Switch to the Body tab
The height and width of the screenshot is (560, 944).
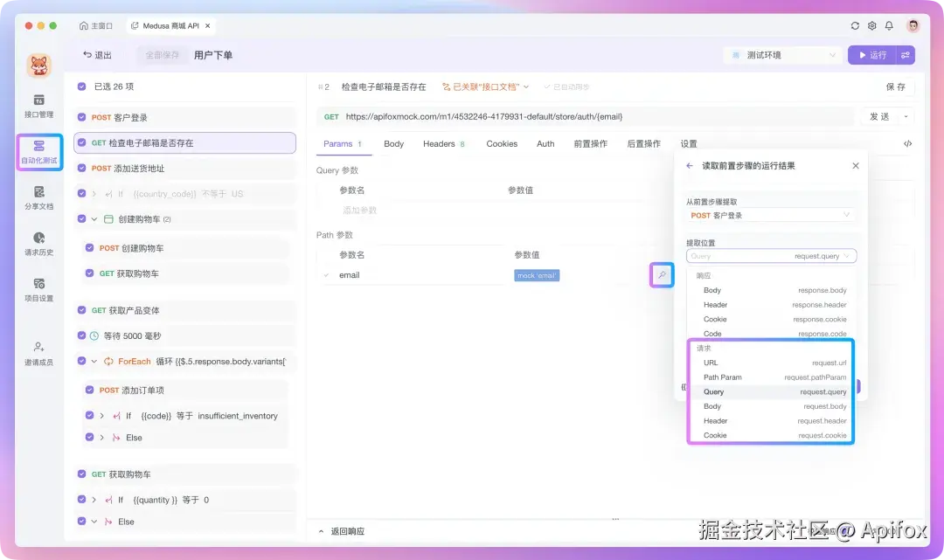click(393, 143)
